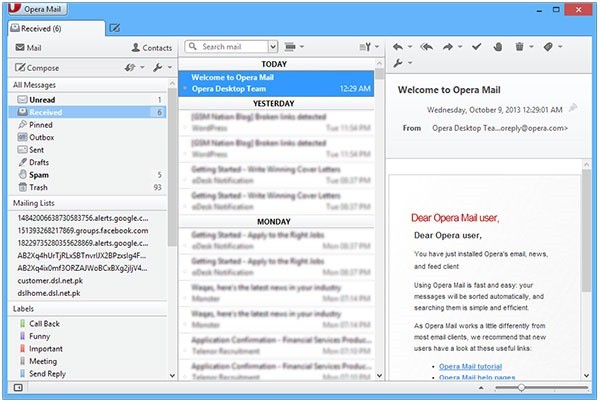Mark message as read with checkmark icon

pyautogui.click(x=476, y=47)
